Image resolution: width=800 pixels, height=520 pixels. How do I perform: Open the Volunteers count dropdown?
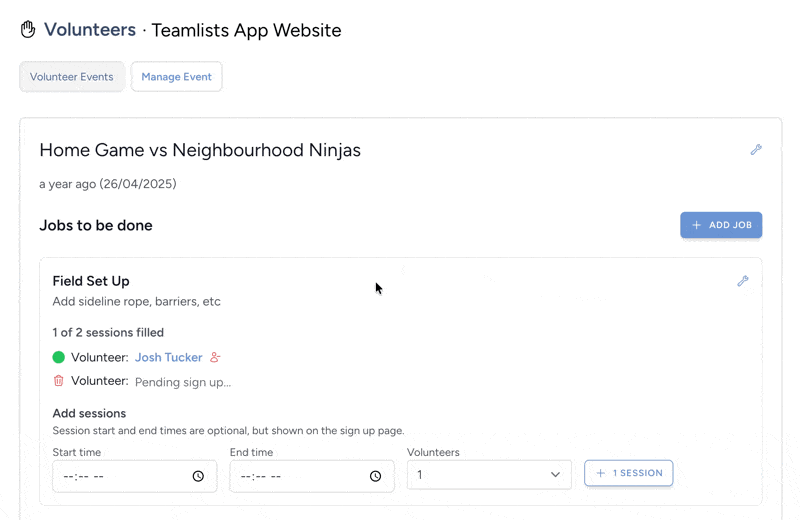489,475
